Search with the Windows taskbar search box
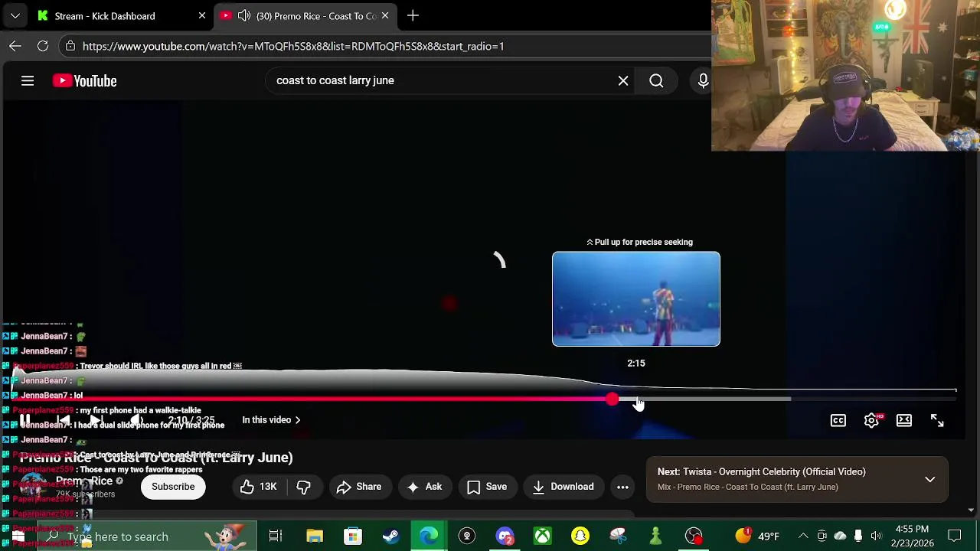This screenshot has width=980, height=551. 147,536
